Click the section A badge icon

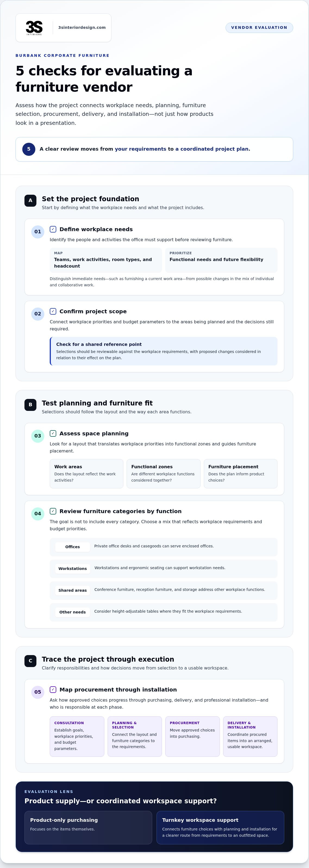(30, 200)
